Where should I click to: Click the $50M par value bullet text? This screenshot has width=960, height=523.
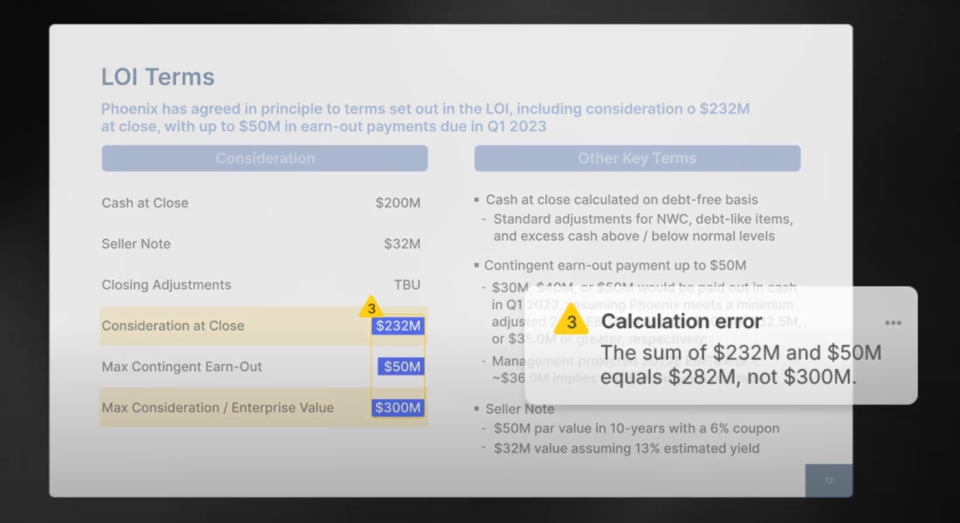[636, 428]
